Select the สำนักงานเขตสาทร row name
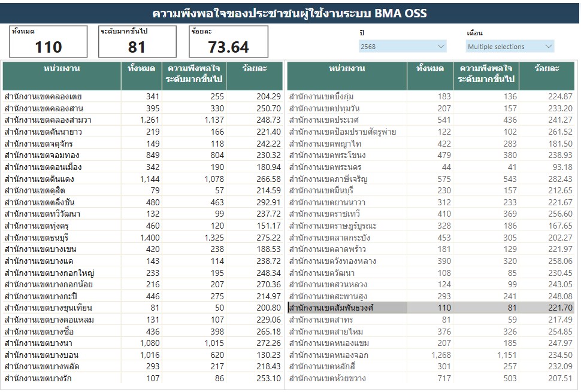Viewport: 581px width, 392px height. pos(321,320)
